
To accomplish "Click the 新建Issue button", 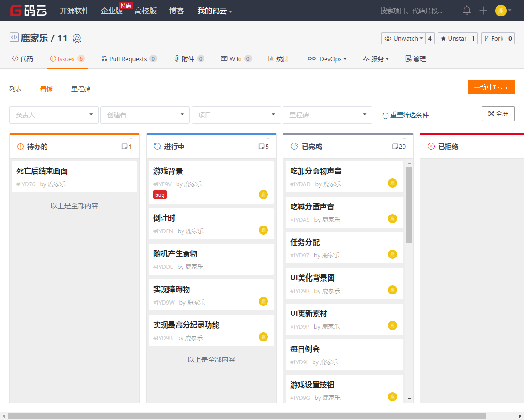I will click(x=491, y=87).
